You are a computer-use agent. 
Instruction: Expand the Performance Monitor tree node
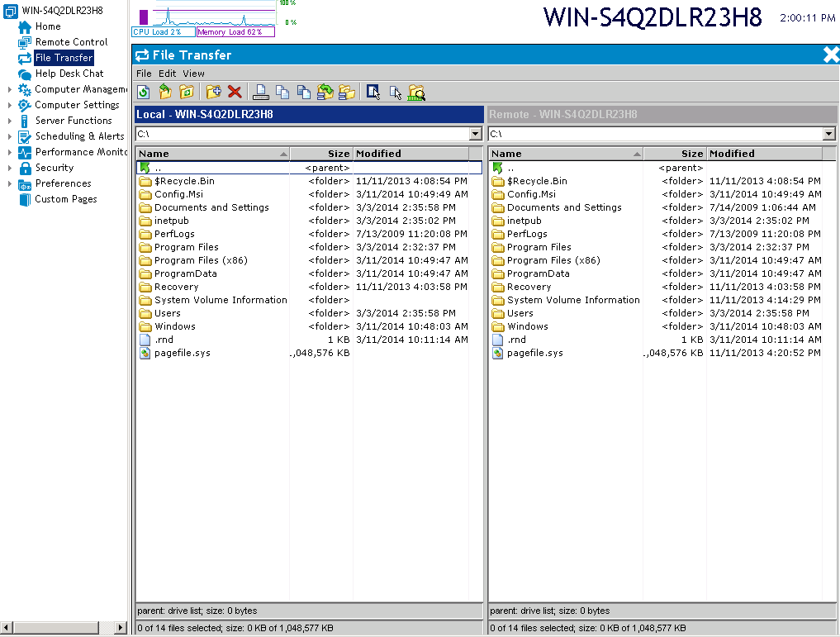10,152
